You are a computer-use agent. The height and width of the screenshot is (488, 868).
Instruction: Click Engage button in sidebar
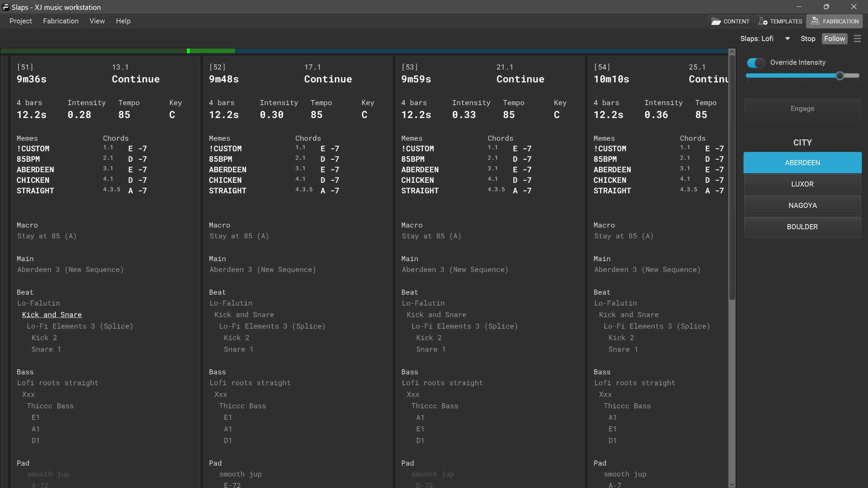coord(803,109)
